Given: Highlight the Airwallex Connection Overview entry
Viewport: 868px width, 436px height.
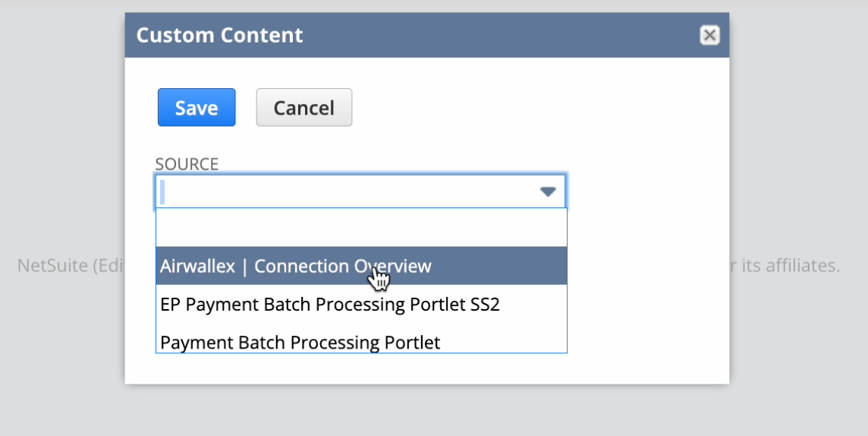Looking at the screenshot, I should tap(296, 266).
